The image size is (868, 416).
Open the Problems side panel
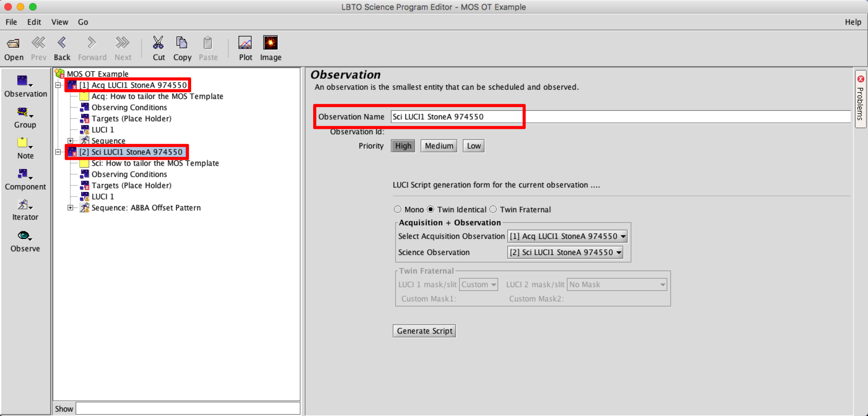860,99
